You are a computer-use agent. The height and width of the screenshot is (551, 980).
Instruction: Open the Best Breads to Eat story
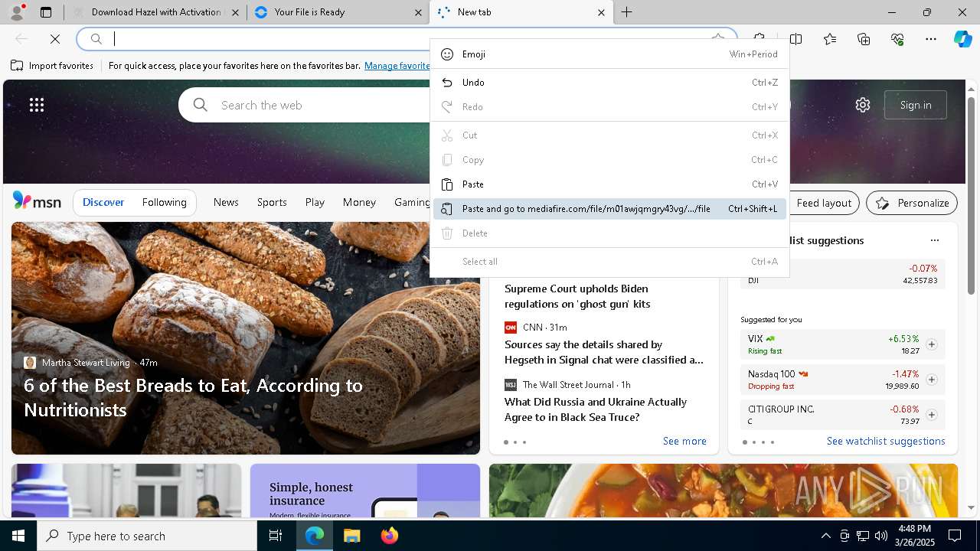point(193,397)
